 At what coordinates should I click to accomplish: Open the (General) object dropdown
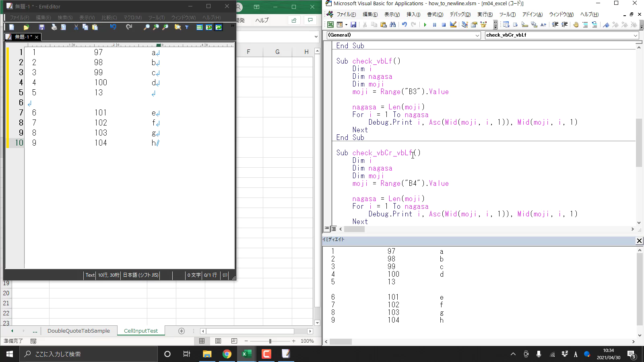point(477,35)
